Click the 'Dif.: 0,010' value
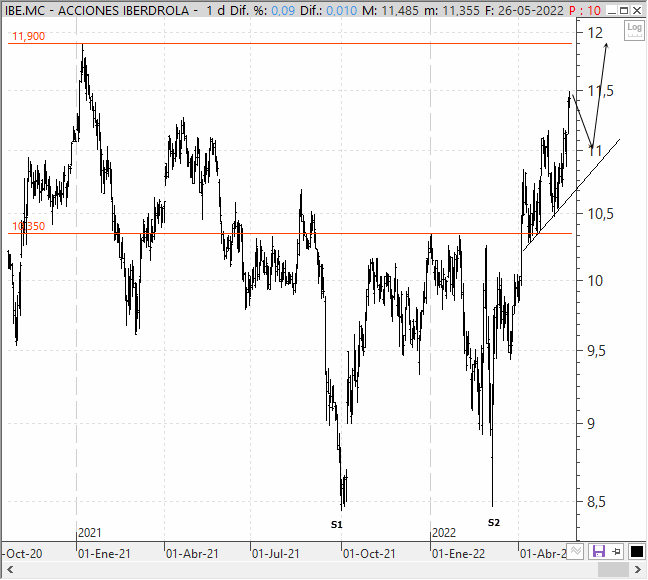Image resolution: width=648 pixels, height=580 pixels. 329,10
